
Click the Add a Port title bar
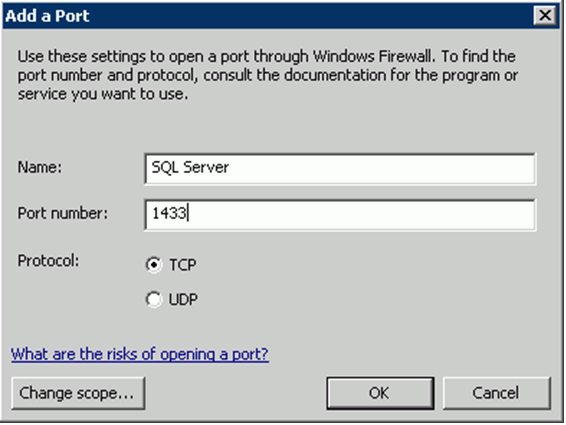tap(267, 16)
